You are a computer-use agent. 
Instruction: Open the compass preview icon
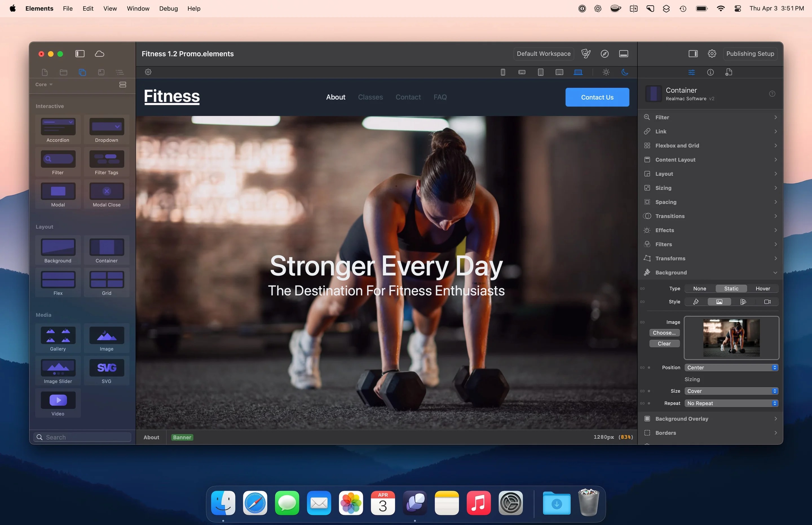604,54
